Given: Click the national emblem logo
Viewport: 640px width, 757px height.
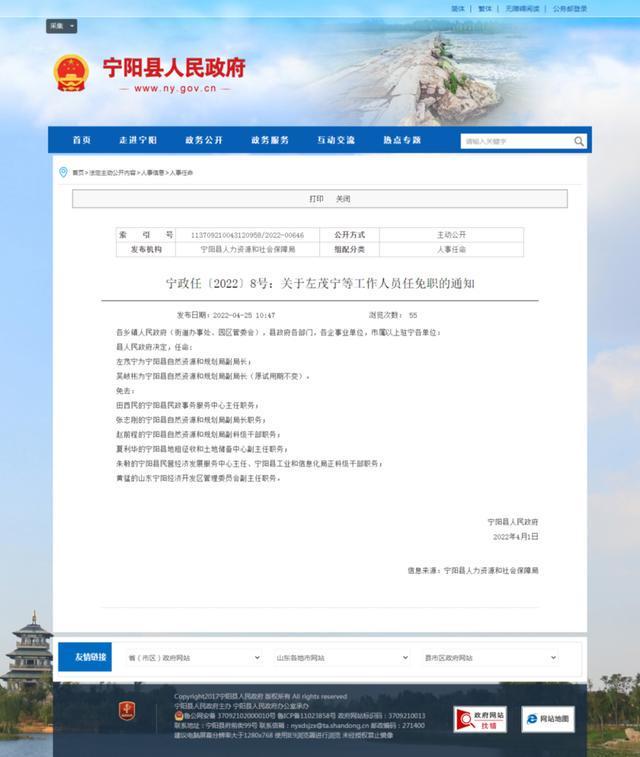Looking at the screenshot, I should click(71, 73).
